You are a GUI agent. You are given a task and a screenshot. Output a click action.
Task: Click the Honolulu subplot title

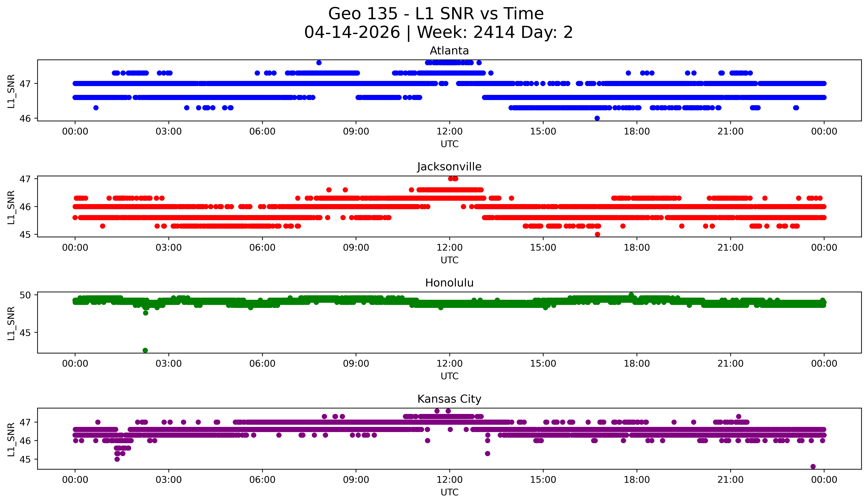point(449,283)
